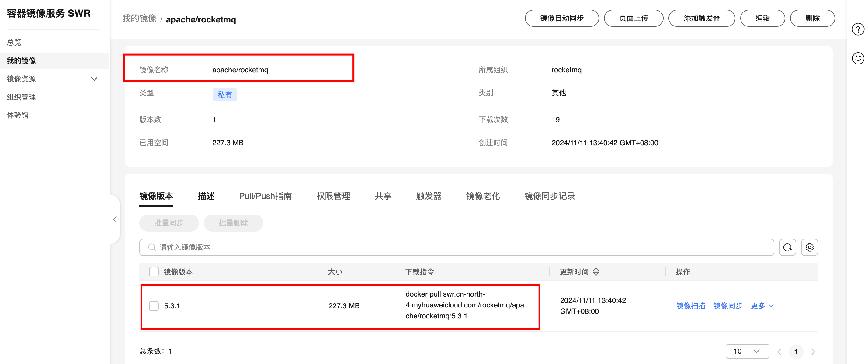Viewport: 868px width, 364px height.
Task: Click the help question mark icon
Action: [x=858, y=30]
